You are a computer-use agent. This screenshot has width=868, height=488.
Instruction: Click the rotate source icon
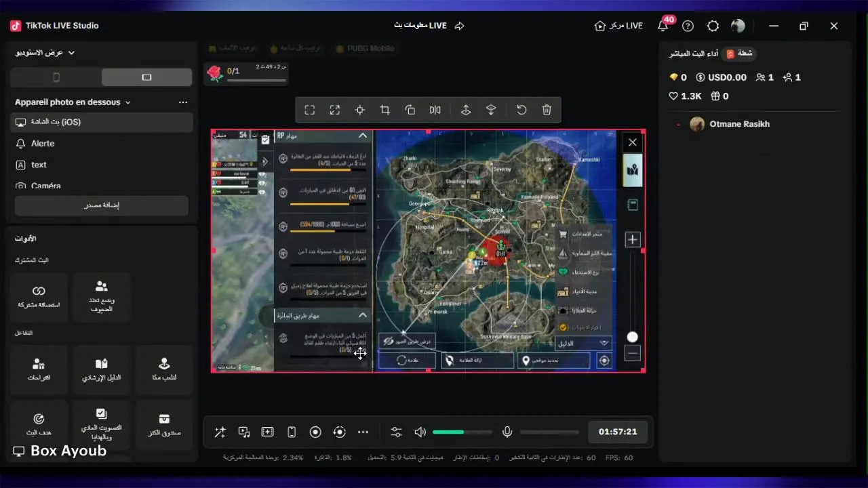tap(410, 110)
